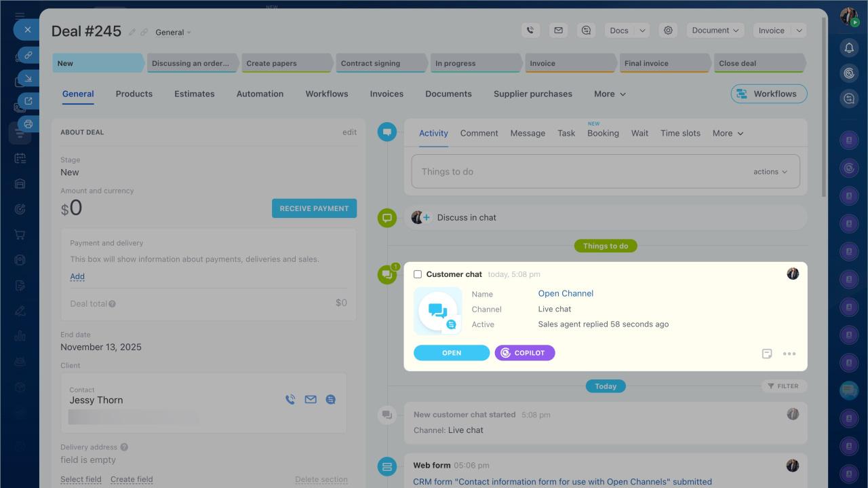
Task: Add a note to Customer chat activity
Action: tap(767, 354)
